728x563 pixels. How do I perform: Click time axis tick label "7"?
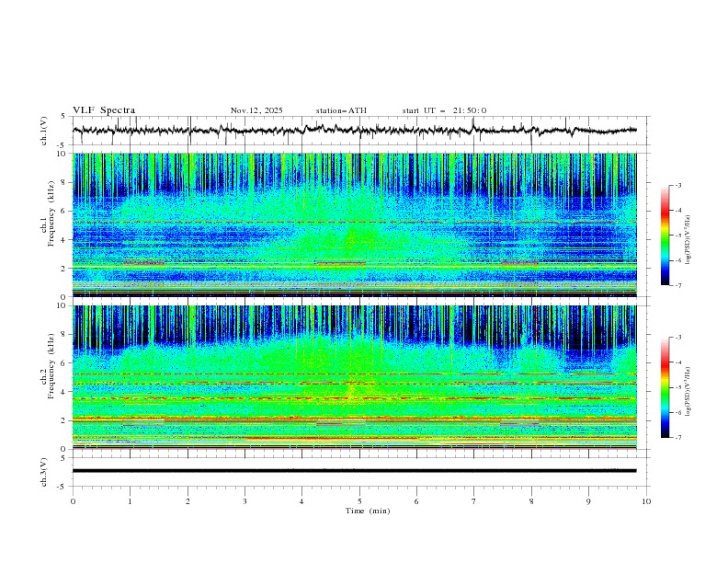tap(474, 501)
